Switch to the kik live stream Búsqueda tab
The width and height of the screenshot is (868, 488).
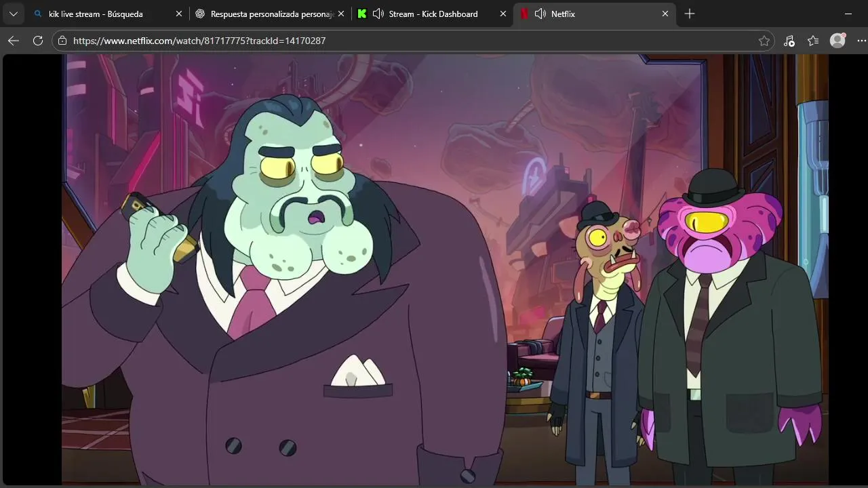point(107,14)
